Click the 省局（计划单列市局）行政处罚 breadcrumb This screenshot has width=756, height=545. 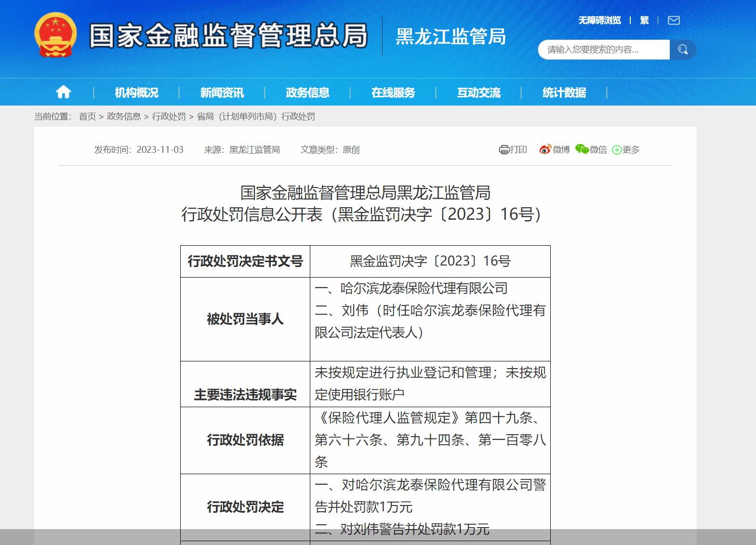[256, 117]
